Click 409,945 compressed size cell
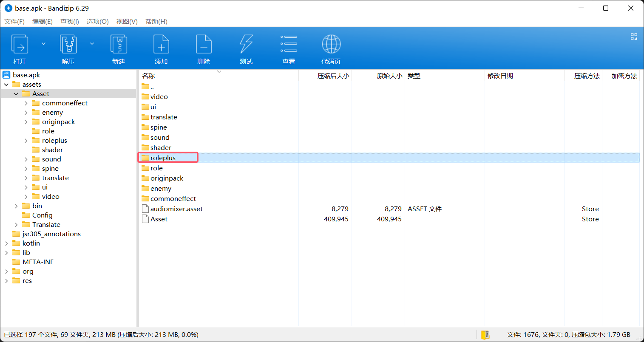The height and width of the screenshot is (342, 644). pyautogui.click(x=336, y=219)
